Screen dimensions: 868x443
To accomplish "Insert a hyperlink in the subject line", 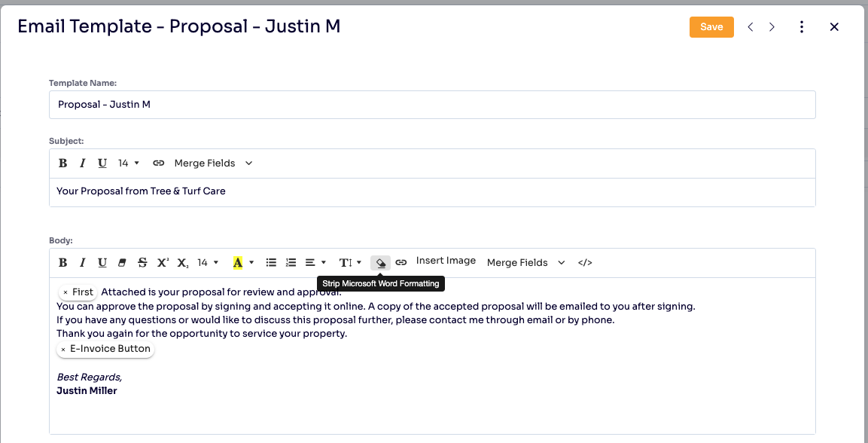I will (x=157, y=163).
